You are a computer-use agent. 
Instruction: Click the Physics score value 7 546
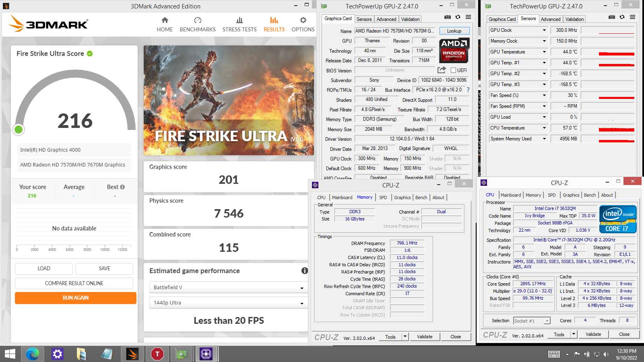[x=229, y=214]
